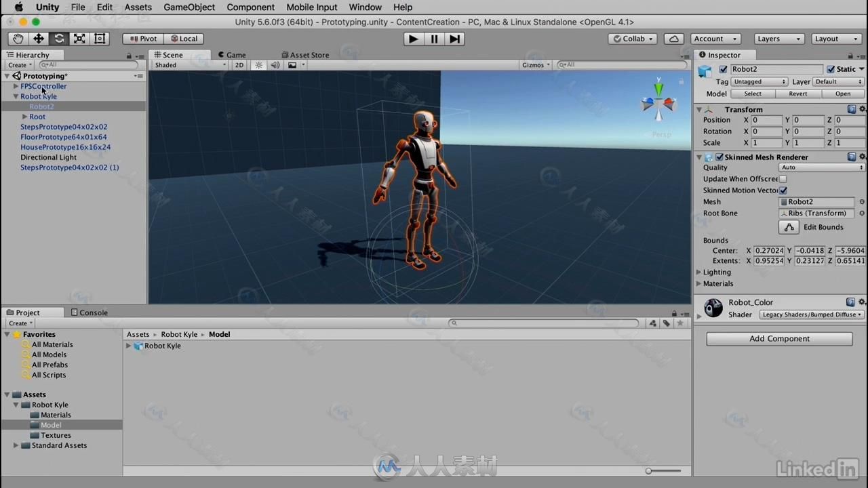Switch to the Game tab

231,55
